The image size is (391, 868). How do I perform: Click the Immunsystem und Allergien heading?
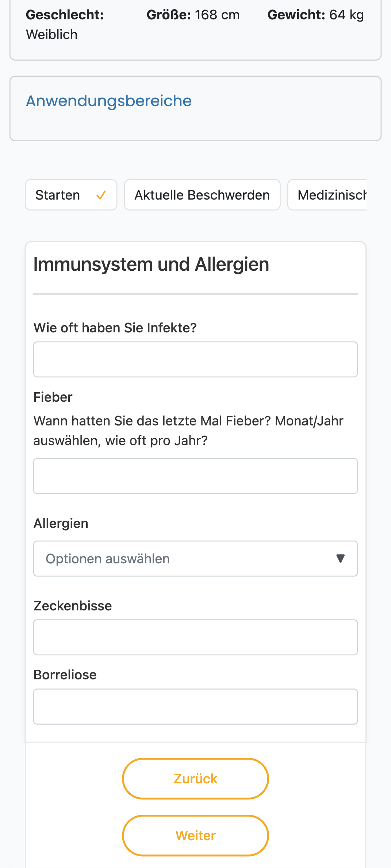(151, 265)
